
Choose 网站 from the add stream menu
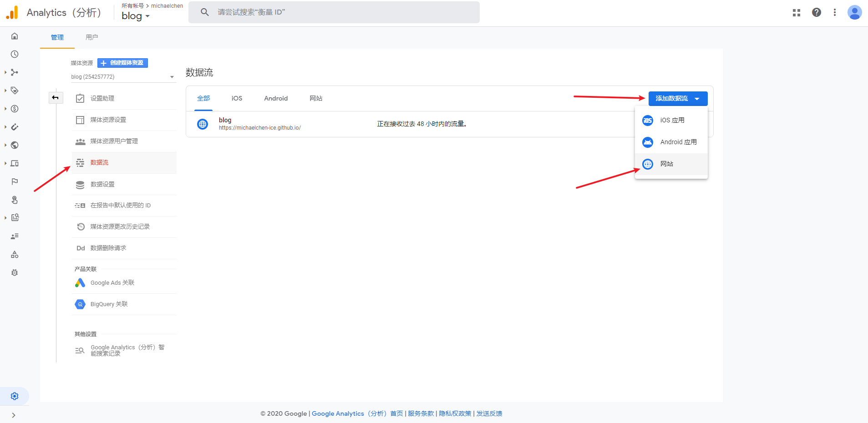click(671, 164)
